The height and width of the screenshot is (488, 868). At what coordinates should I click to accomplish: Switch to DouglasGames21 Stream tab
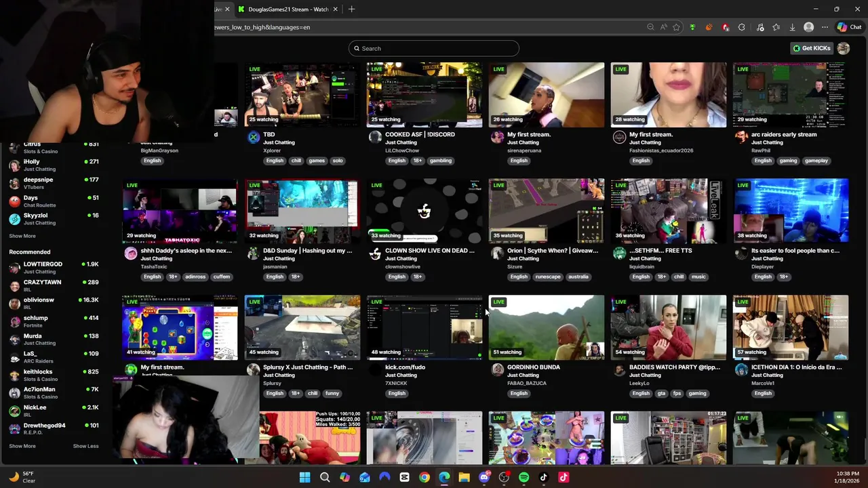click(x=288, y=9)
